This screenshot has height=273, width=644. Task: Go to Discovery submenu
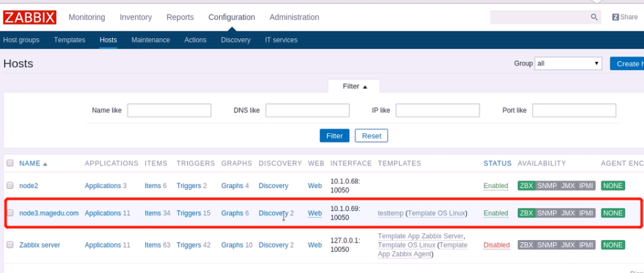tap(236, 40)
